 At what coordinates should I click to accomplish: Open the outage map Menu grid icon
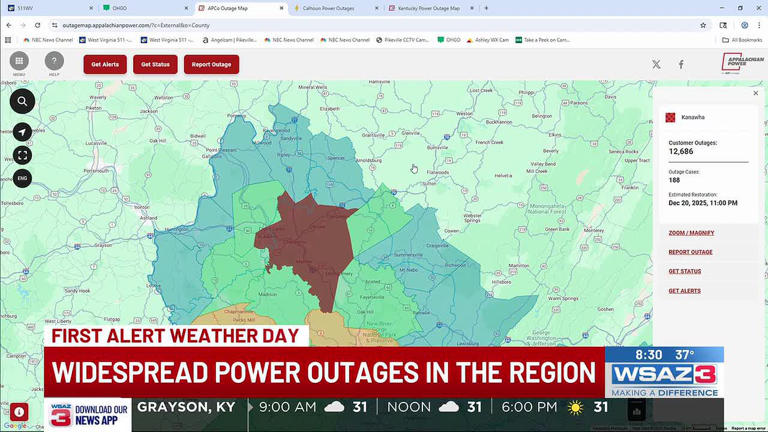click(x=19, y=61)
